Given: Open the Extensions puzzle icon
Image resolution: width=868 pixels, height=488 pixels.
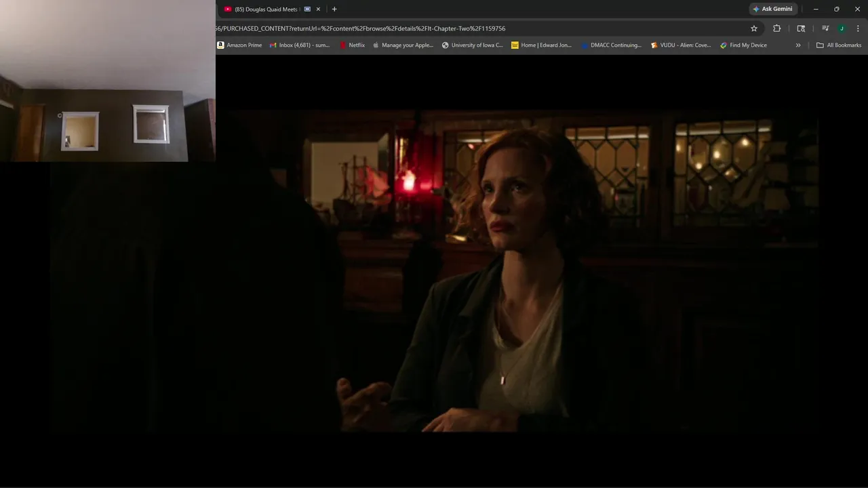Looking at the screenshot, I should click(777, 28).
